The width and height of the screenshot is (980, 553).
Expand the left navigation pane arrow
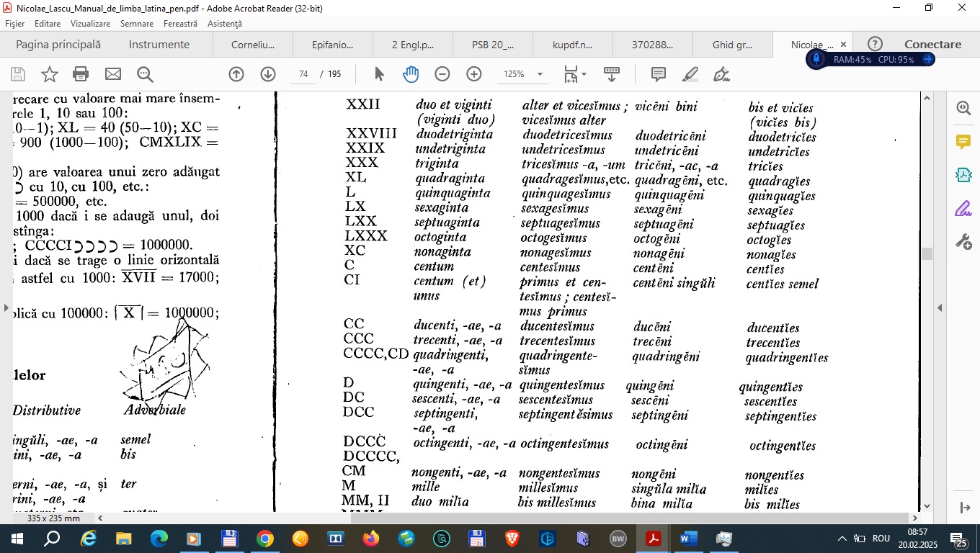click(5, 308)
